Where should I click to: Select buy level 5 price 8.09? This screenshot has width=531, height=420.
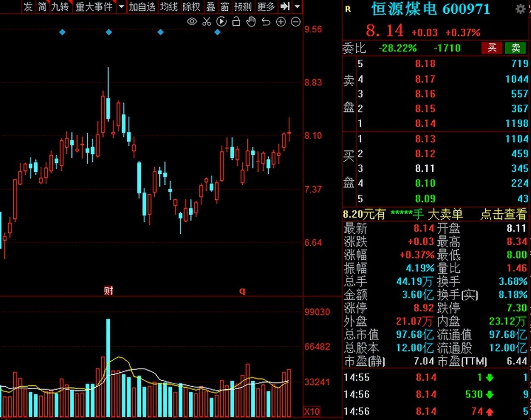pos(425,199)
